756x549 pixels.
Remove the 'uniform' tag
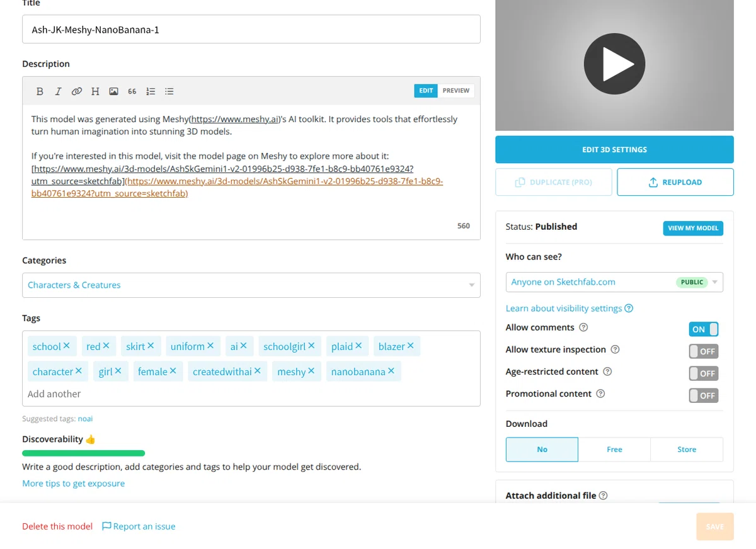pyautogui.click(x=210, y=346)
